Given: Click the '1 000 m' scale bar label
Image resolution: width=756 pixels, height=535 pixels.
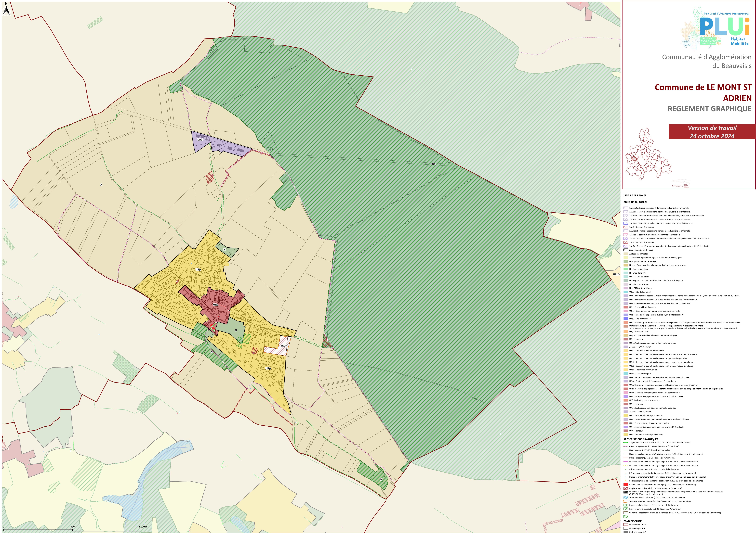Looking at the screenshot, I should 143,527.
